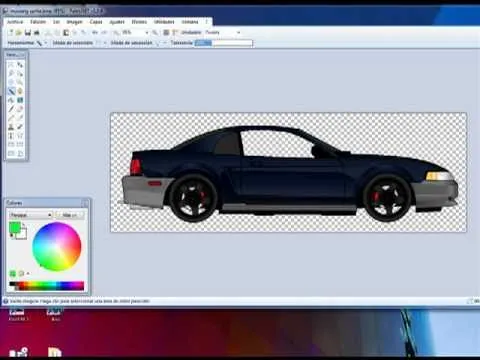
Task: Adjust the Tolerancia slider bar
Action: [x=224, y=43]
